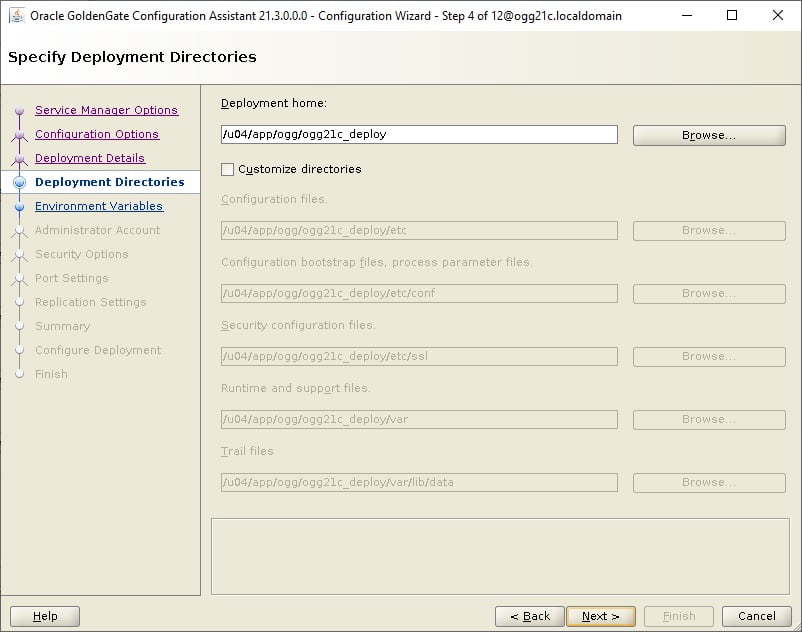This screenshot has width=802, height=632.
Task: Close the Configuration Assistant window
Action: (777, 15)
